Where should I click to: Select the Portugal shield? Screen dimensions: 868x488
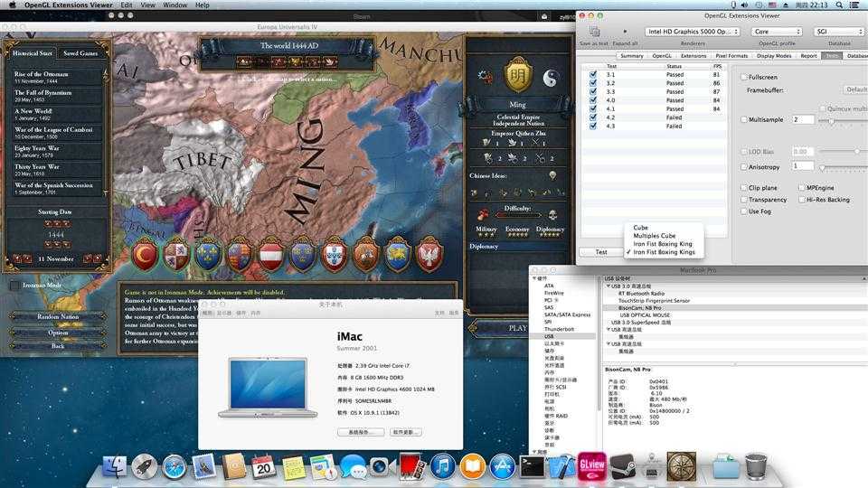tap(335, 255)
